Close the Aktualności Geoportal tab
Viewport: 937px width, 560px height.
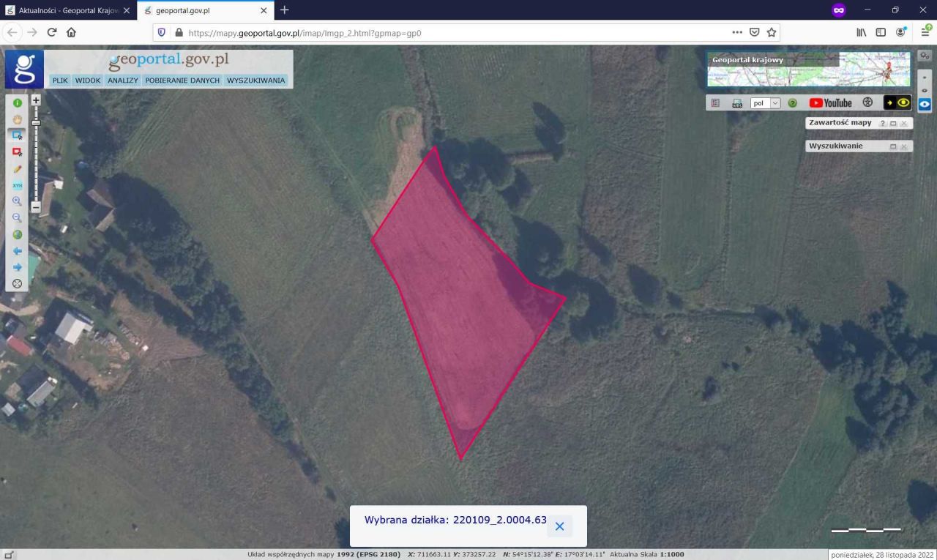pyautogui.click(x=127, y=10)
